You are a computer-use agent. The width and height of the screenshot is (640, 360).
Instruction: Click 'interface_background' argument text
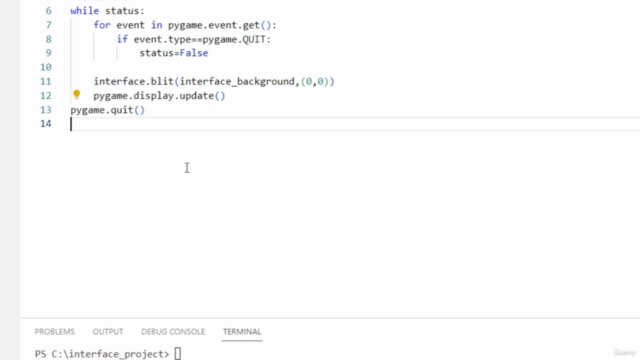point(237,82)
